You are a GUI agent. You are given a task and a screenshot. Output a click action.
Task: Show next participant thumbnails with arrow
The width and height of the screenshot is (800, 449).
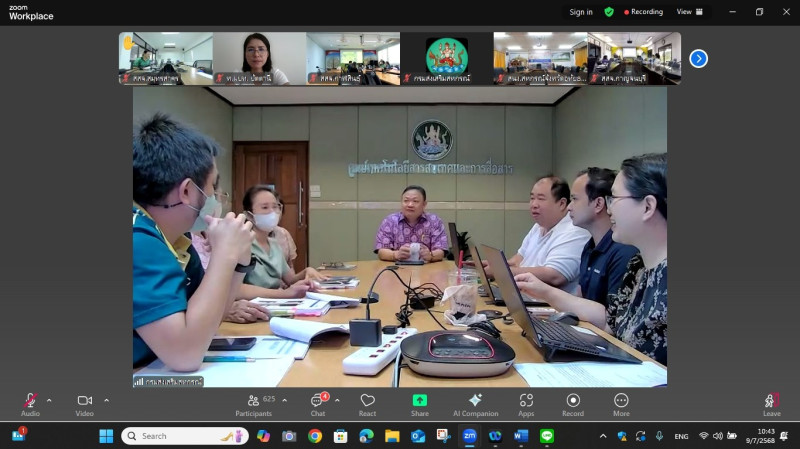coord(698,58)
